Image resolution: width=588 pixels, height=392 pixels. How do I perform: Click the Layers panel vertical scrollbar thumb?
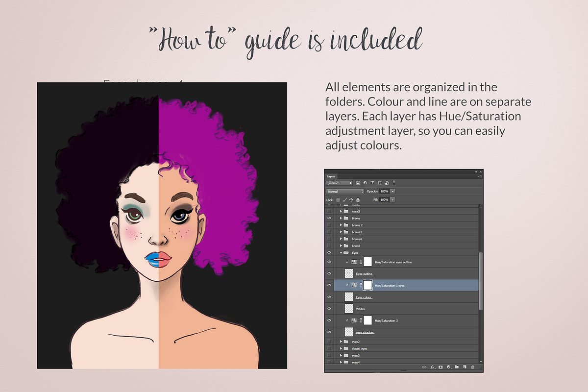pyautogui.click(x=481, y=281)
